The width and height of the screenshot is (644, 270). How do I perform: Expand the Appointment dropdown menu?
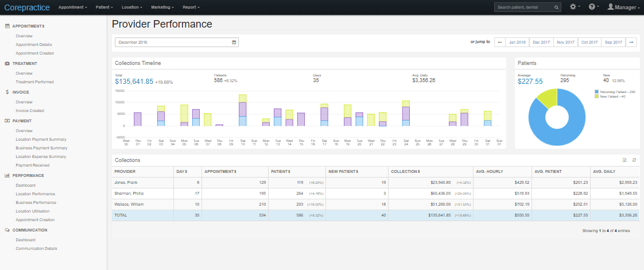coord(73,7)
